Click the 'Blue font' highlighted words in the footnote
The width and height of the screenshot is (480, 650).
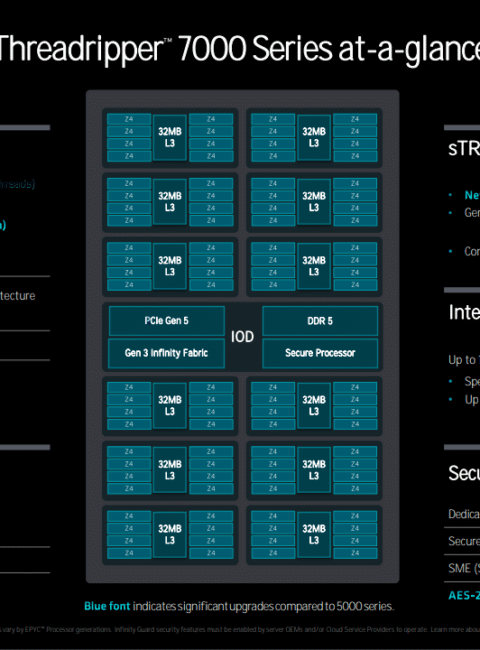pyautogui.click(x=107, y=606)
